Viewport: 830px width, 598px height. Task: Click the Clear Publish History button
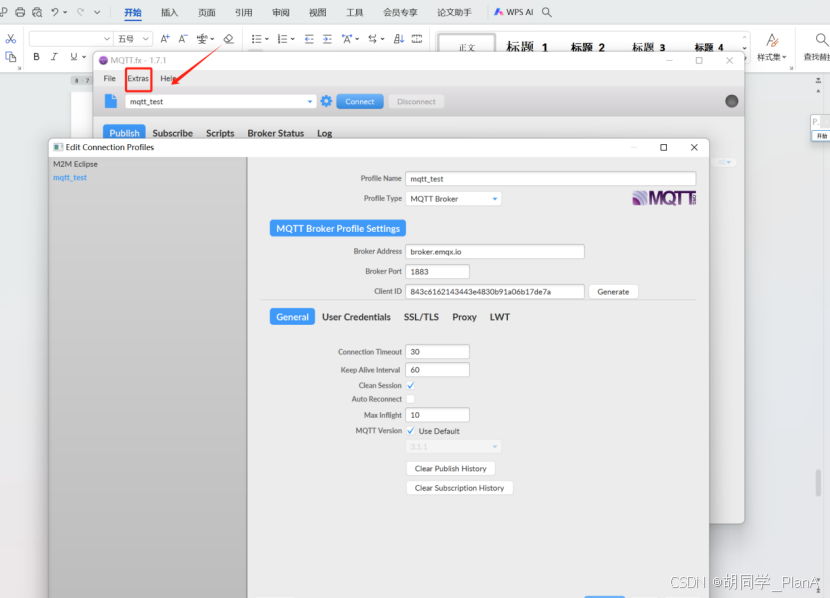(x=450, y=468)
